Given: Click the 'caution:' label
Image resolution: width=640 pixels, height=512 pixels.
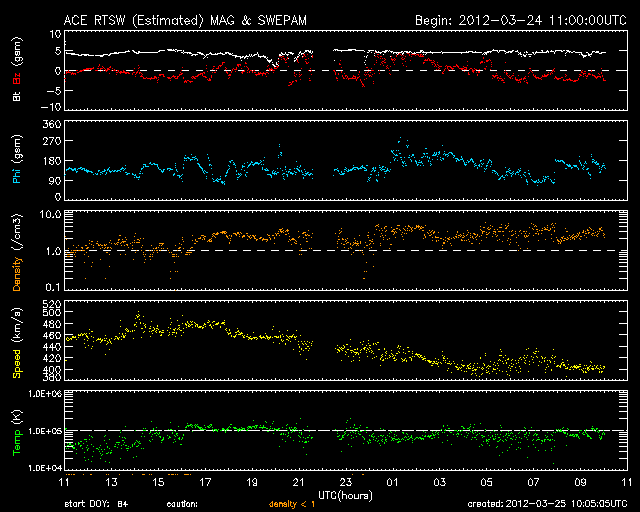Looking at the screenshot, I should pos(182,504).
